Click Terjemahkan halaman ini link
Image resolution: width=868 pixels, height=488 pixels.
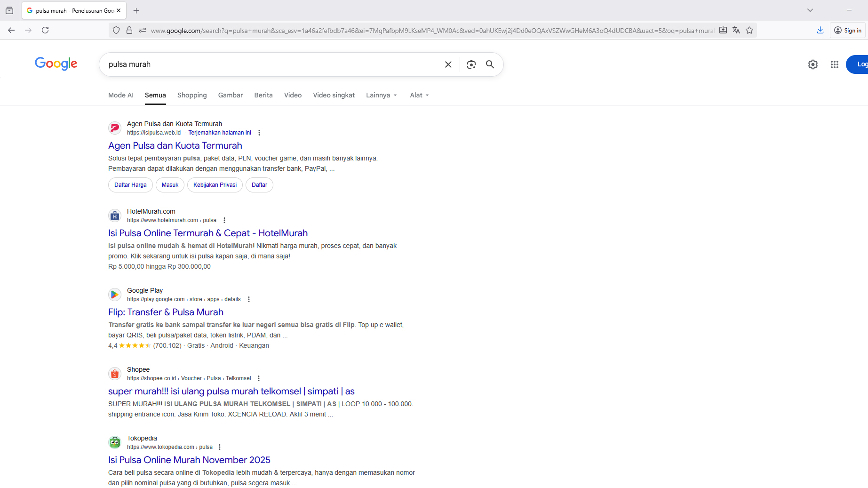point(220,133)
